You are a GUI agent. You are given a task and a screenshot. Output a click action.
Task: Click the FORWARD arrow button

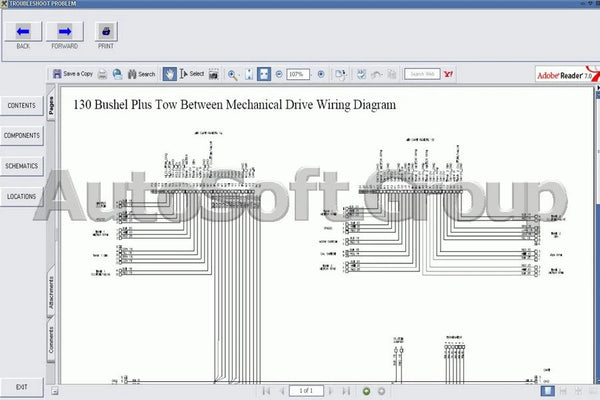click(x=64, y=31)
